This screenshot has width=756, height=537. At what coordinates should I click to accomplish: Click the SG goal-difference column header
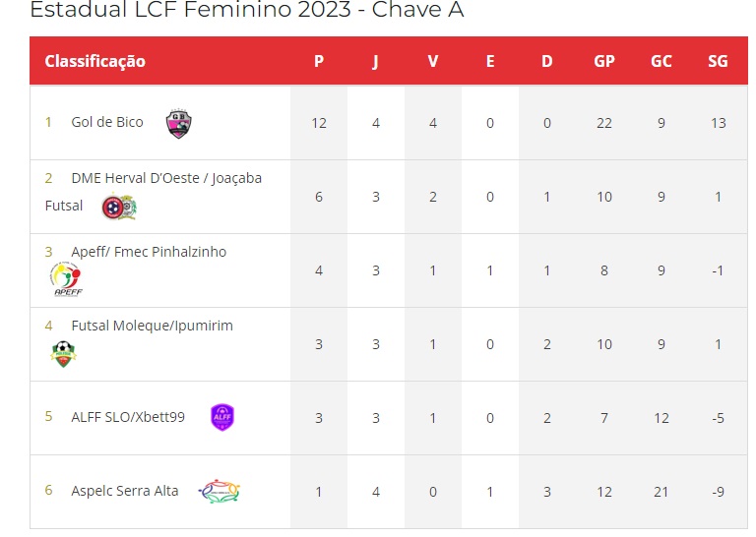(718, 61)
